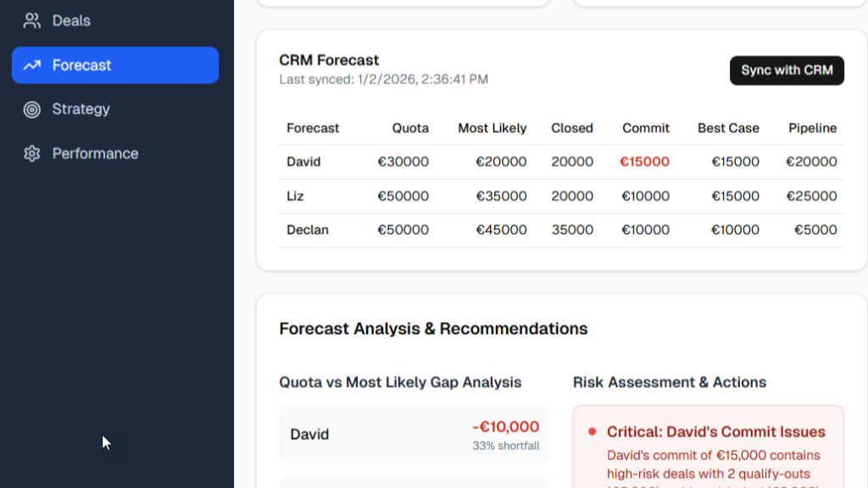Click the Forecast trend-line icon
The height and width of the screenshot is (488, 868).
(x=31, y=64)
